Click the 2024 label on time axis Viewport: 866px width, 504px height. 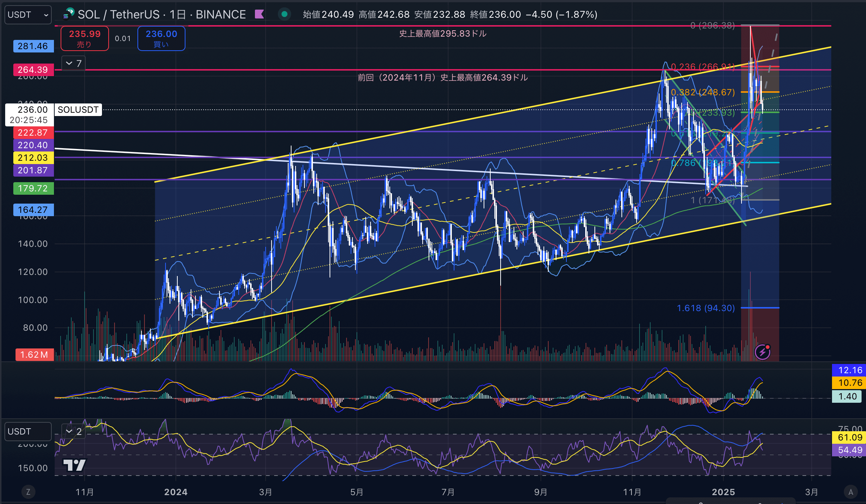pyautogui.click(x=176, y=492)
